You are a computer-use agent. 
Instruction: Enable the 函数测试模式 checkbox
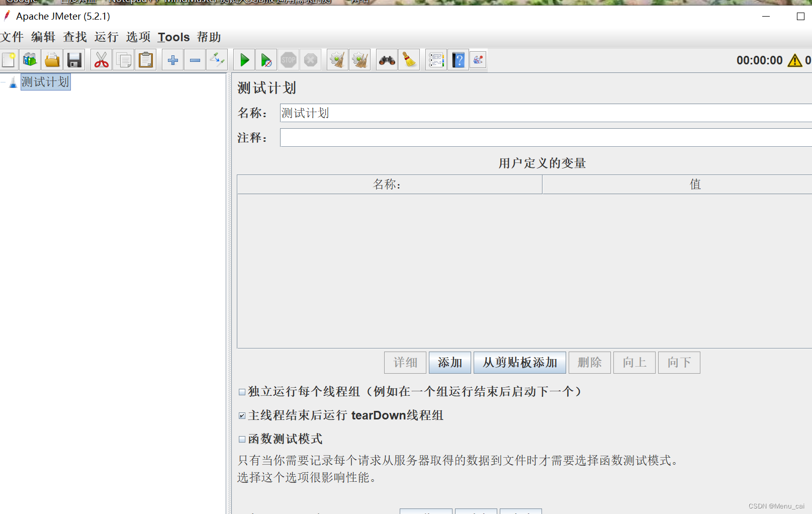pos(242,439)
